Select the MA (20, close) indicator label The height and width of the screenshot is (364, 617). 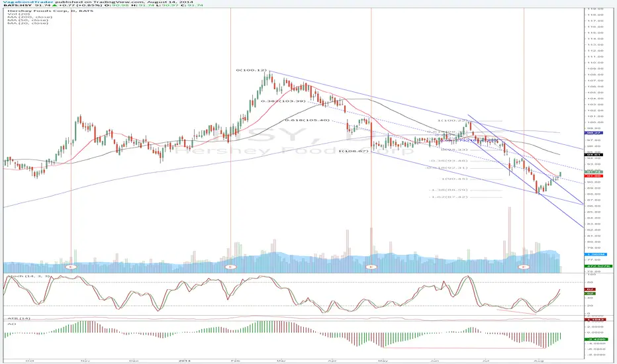point(28,24)
